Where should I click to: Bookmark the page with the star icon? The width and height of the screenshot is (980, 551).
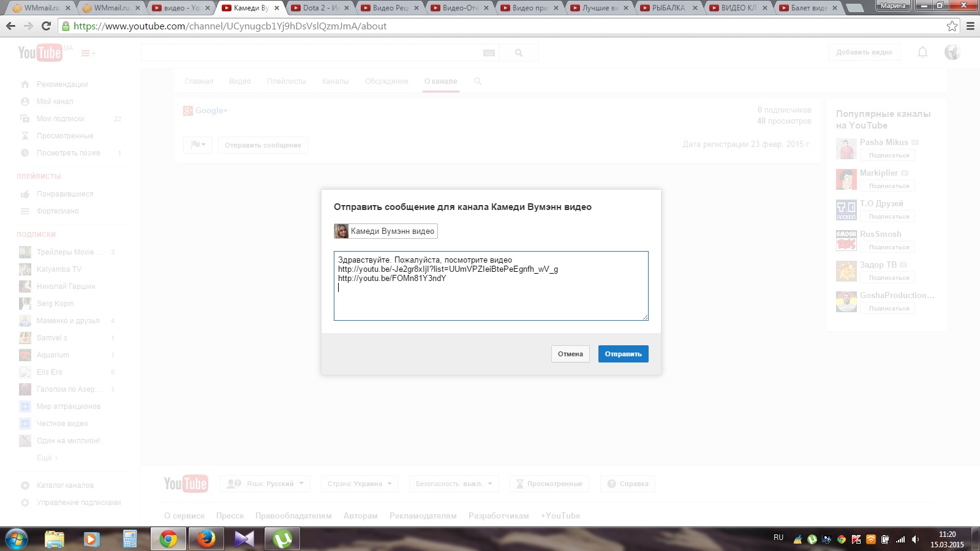pyautogui.click(x=952, y=26)
